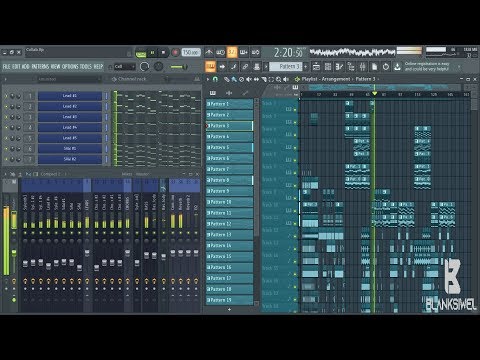Open the playlist options menu arrow
This screenshot has width=480, height=360.
click(208, 79)
